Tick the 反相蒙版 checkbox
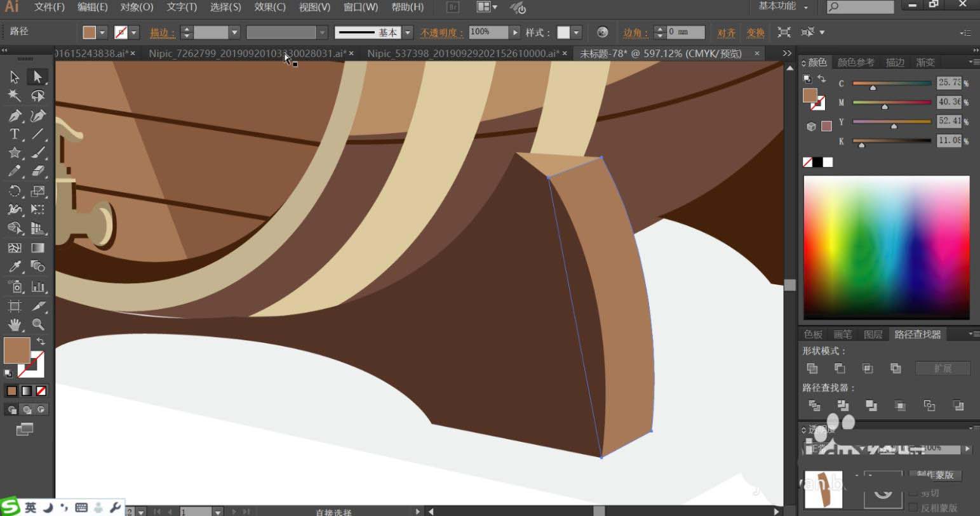This screenshot has height=516, width=980. [914, 508]
